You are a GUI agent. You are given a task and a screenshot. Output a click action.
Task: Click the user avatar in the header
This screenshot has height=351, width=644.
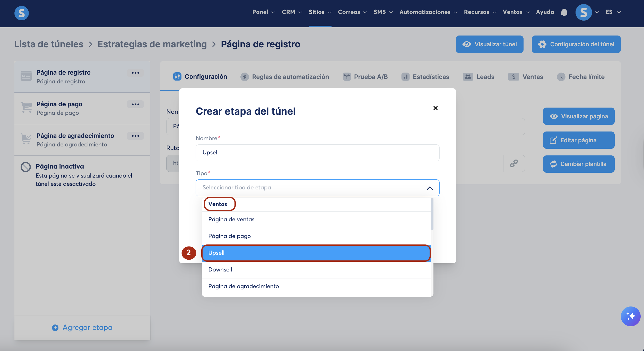584,12
